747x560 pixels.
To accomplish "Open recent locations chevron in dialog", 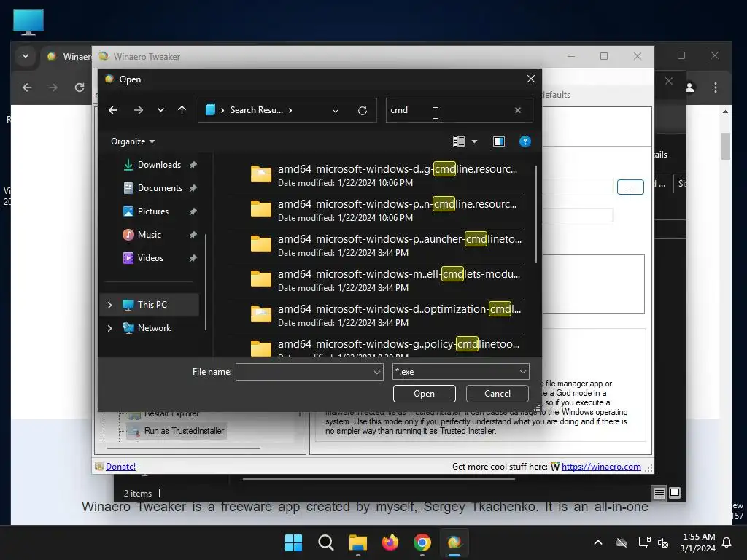I will (x=160, y=111).
